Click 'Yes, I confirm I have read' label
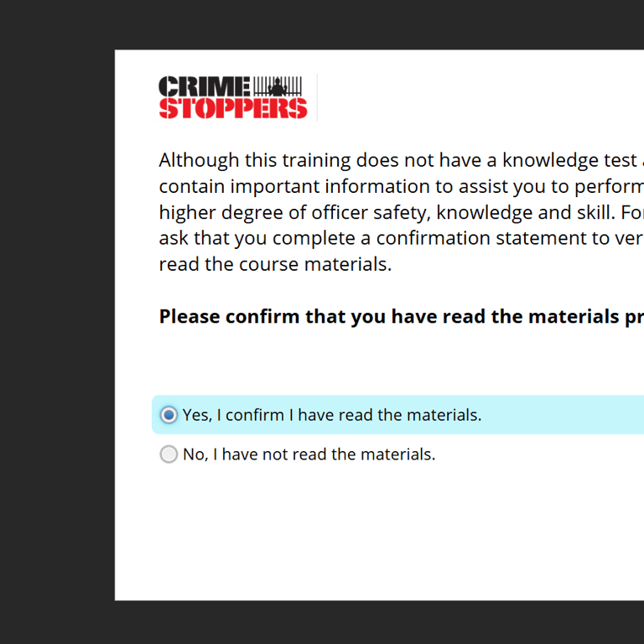The image size is (644, 644). (332, 415)
